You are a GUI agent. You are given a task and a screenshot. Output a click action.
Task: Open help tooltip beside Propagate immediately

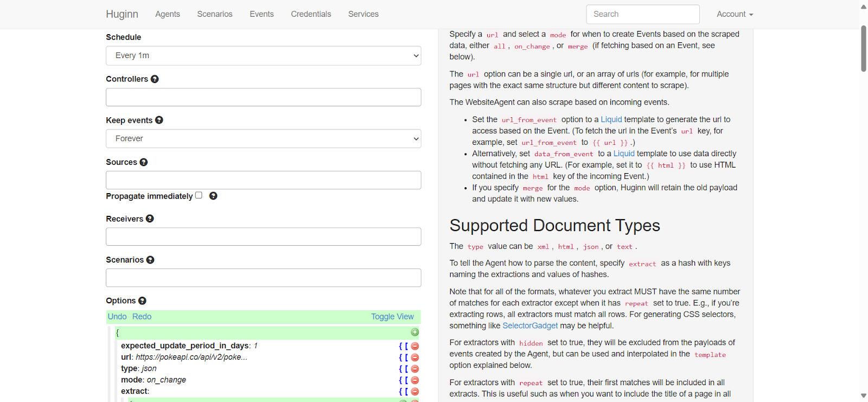click(213, 196)
